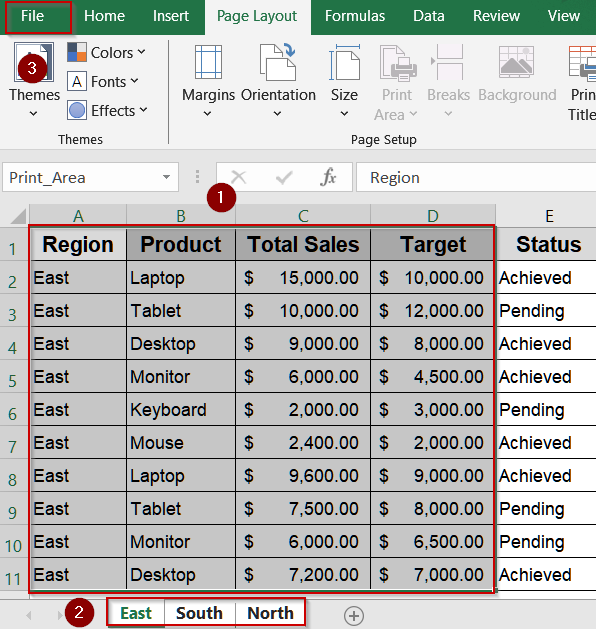This screenshot has height=629, width=596.
Task: Expand the Margins dropdown arrow
Action: pos(207,114)
